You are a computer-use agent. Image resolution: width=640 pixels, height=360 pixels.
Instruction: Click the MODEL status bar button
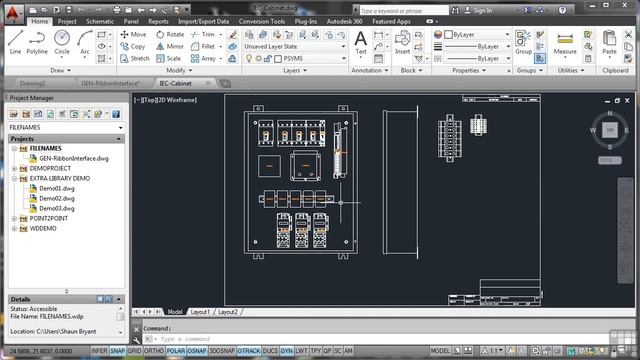pyautogui.click(x=440, y=351)
